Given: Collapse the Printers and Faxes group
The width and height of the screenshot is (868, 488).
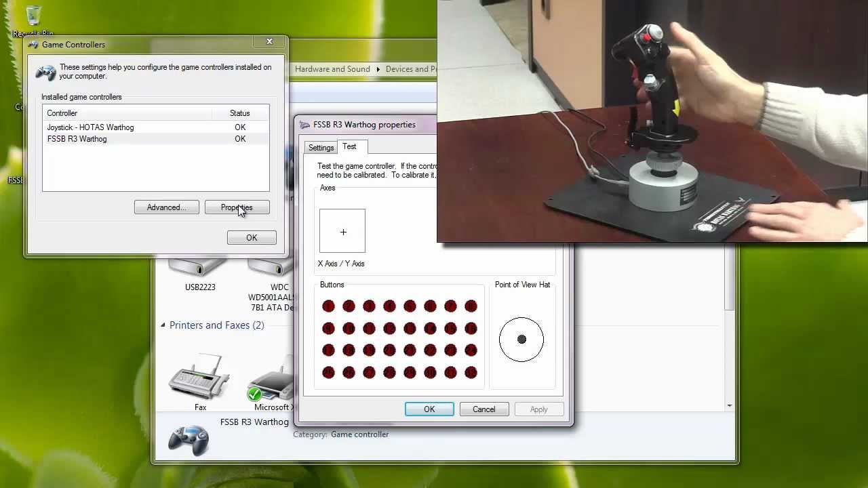Looking at the screenshot, I should tap(163, 325).
